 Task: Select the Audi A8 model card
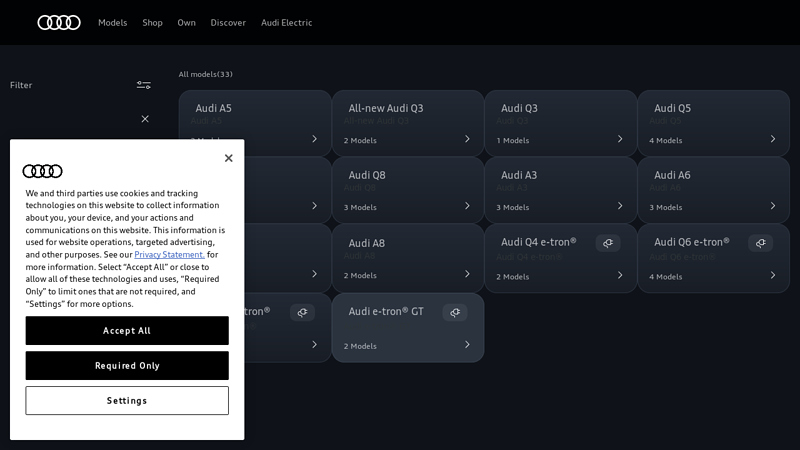coord(407,258)
